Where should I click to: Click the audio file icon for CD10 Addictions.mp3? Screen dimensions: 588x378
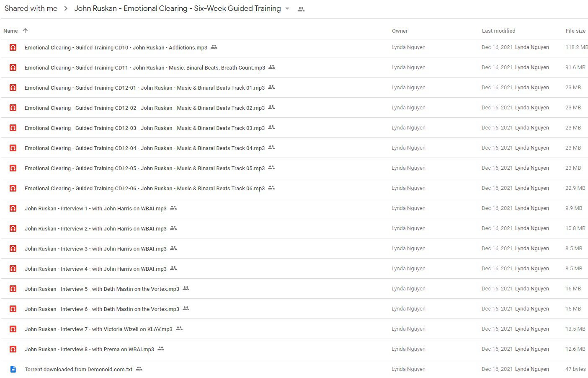click(13, 47)
